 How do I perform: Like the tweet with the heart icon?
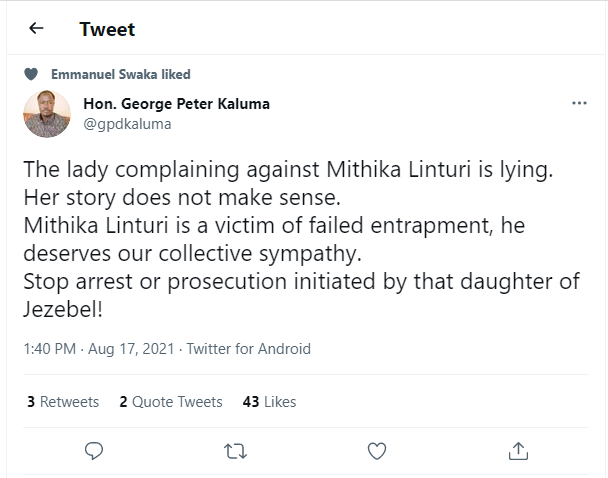click(x=377, y=451)
